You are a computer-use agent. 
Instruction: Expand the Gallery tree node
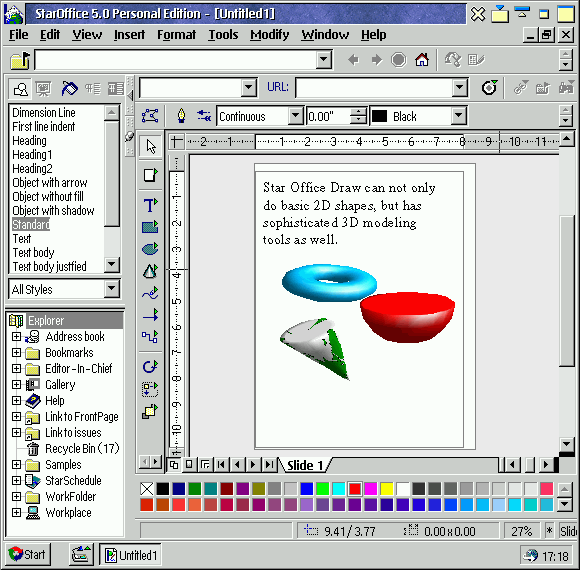coord(16,385)
